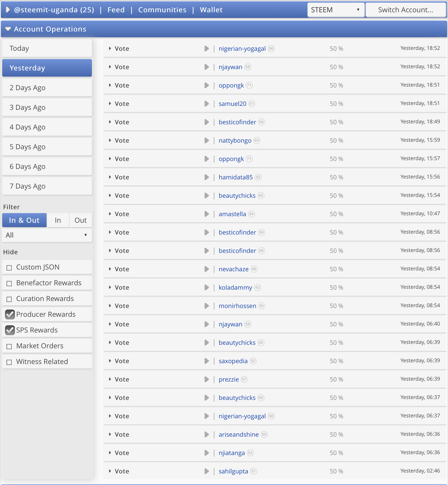Open the All operations filter dropdown

click(47, 235)
